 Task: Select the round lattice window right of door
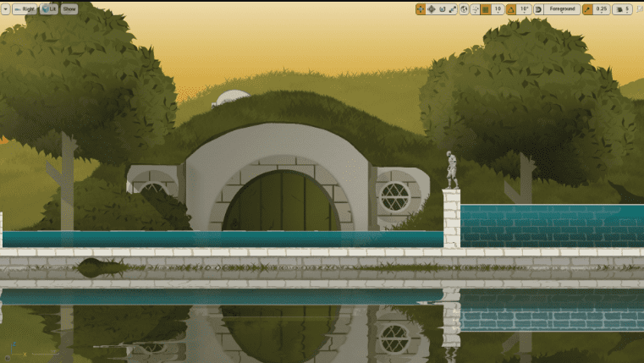[x=394, y=196]
